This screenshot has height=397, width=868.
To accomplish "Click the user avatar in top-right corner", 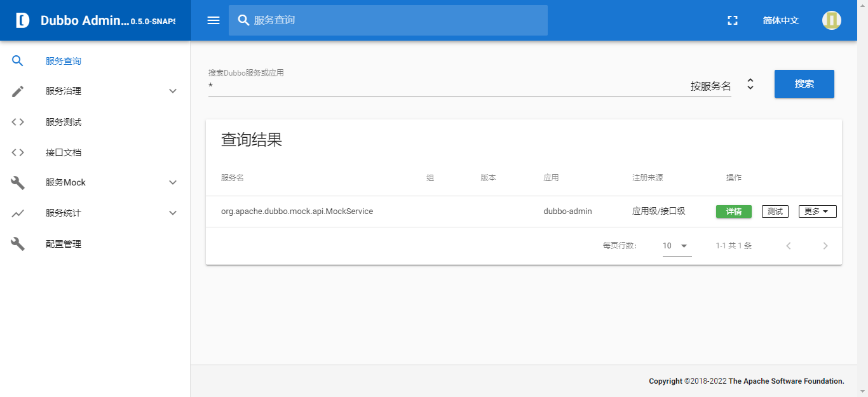I will click(x=831, y=20).
